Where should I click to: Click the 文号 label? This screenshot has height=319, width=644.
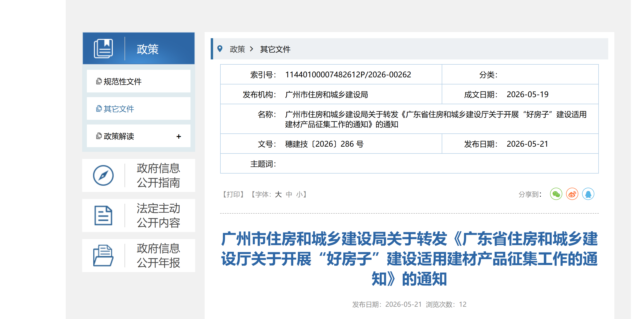tap(267, 144)
